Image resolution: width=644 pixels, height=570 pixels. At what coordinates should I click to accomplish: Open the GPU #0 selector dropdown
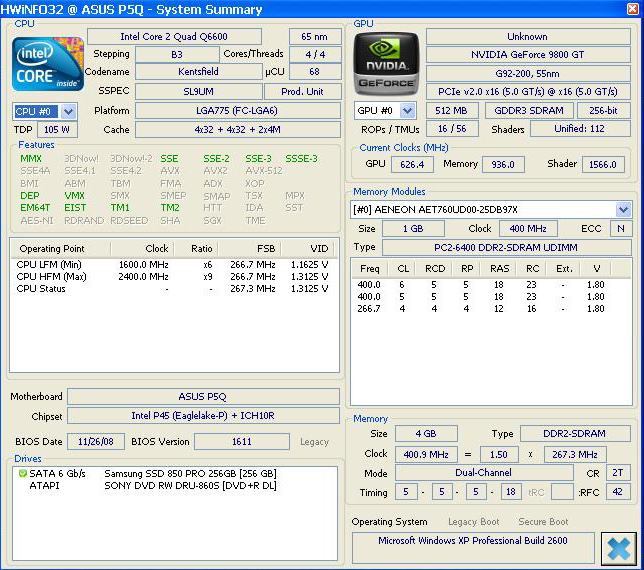pyautogui.click(x=407, y=110)
